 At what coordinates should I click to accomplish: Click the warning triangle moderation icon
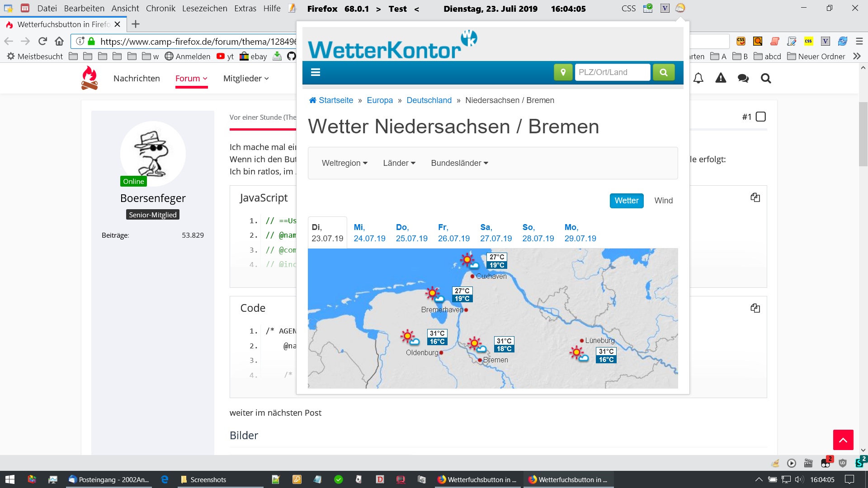point(721,79)
